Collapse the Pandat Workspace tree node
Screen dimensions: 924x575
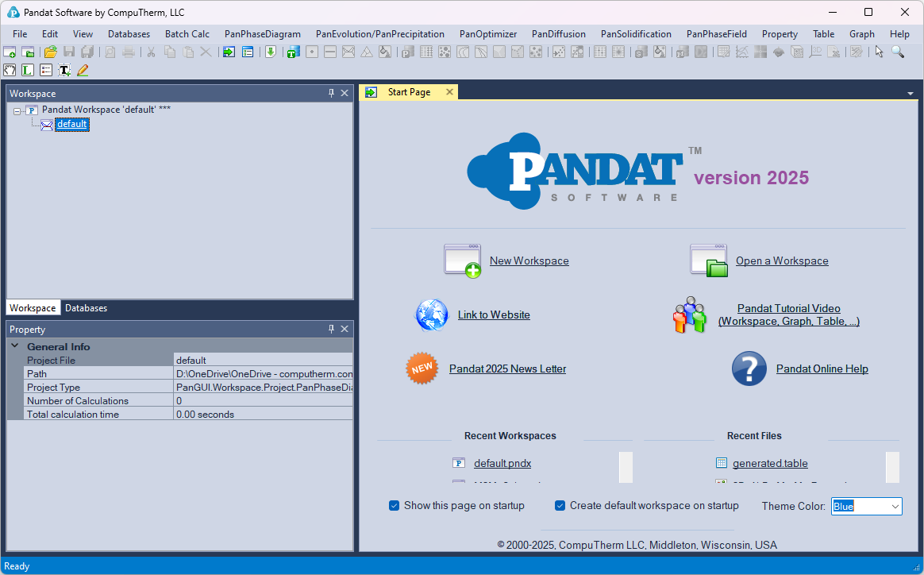[x=17, y=110]
